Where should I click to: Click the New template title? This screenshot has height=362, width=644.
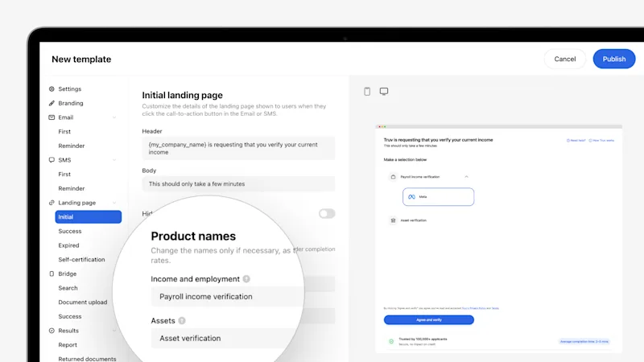pos(81,59)
